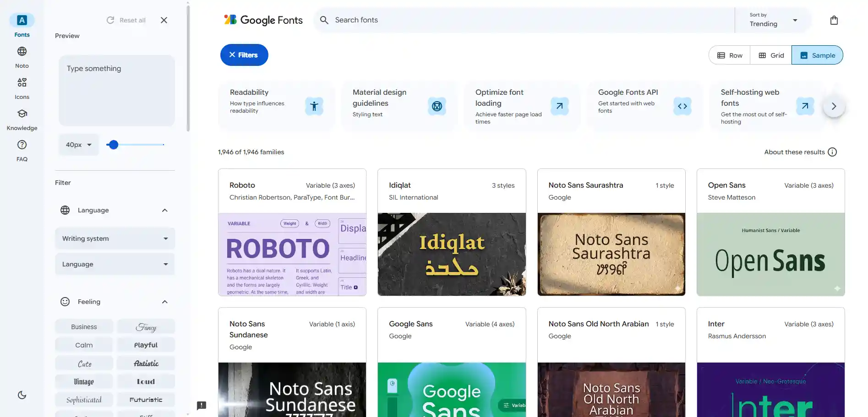Toggle the Business feeling filter
Image resolution: width=868 pixels, height=417 pixels.
coord(84,327)
